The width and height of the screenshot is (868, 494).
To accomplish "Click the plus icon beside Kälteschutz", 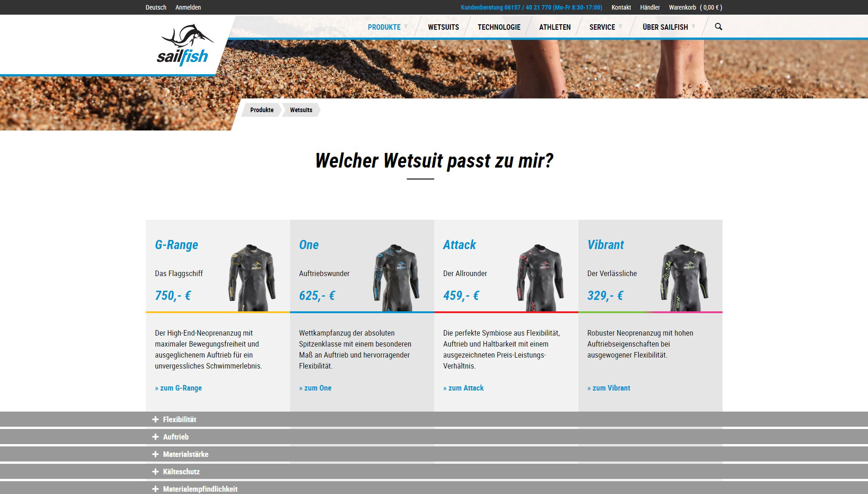I will [x=156, y=472].
